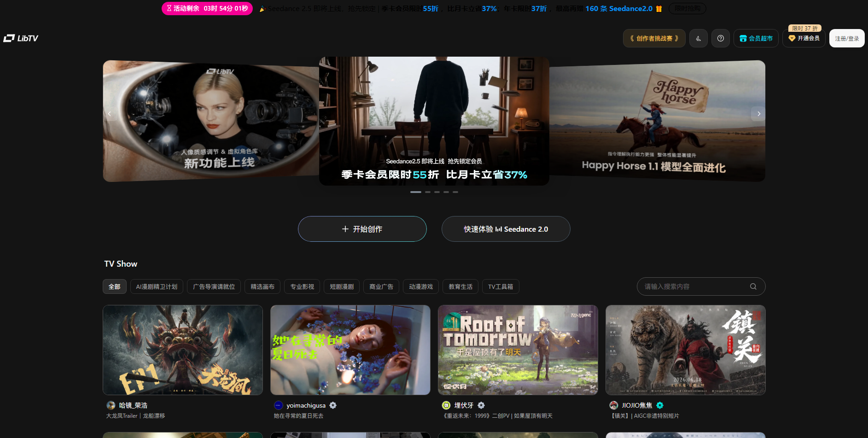Select the second carousel indicator dot

coord(428,192)
